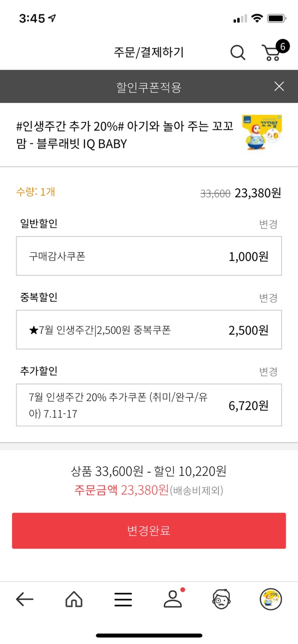The image size is (298, 644).
Task: Tap the 주문/결제하기 page title
Action: pyautogui.click(x=148, y=52)
